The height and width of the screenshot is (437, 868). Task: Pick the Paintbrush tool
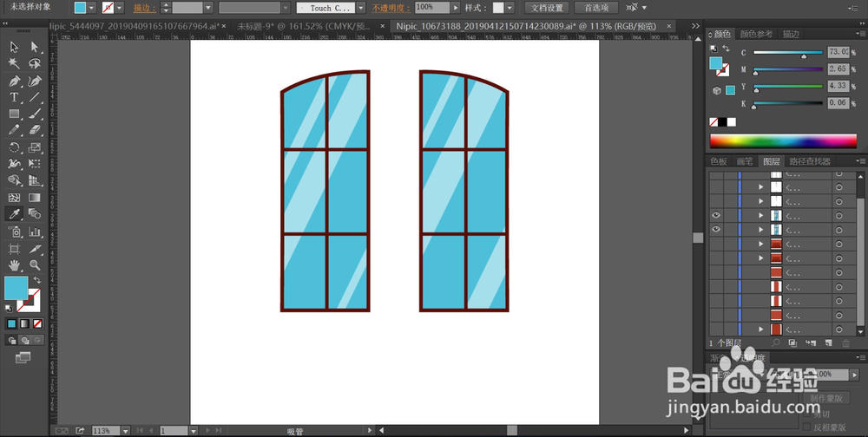[x=35, y=114]
